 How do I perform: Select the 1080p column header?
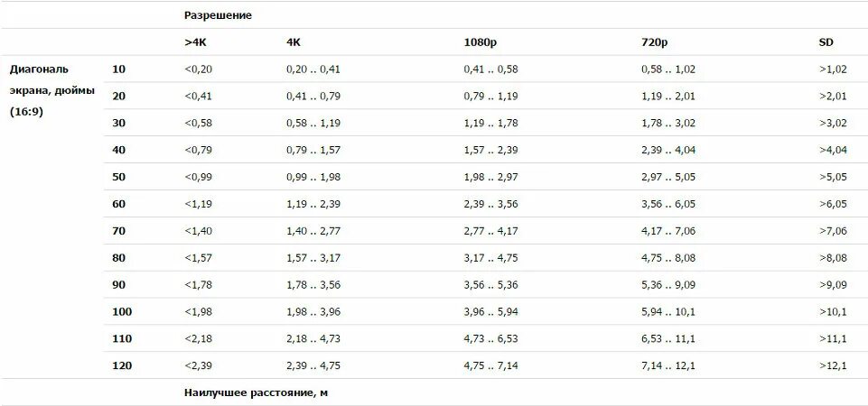tap(477, 42)
